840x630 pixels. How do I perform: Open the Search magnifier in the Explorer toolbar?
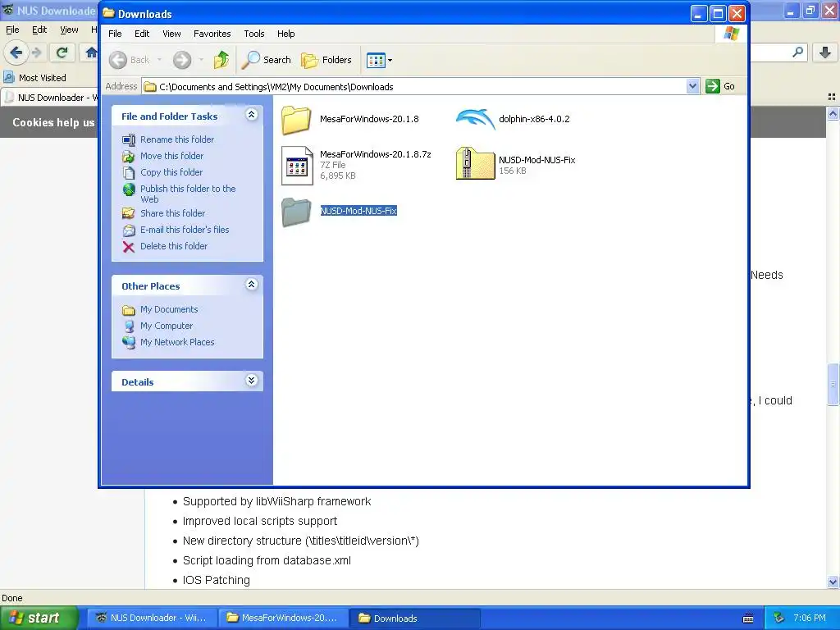[250, 60]
